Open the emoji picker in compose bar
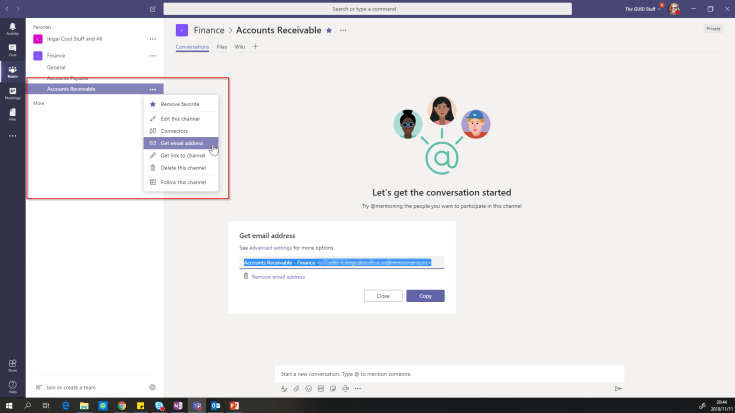 pos(307,388)
